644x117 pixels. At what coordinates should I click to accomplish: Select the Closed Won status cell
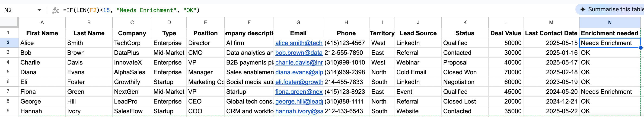point(465,72)
